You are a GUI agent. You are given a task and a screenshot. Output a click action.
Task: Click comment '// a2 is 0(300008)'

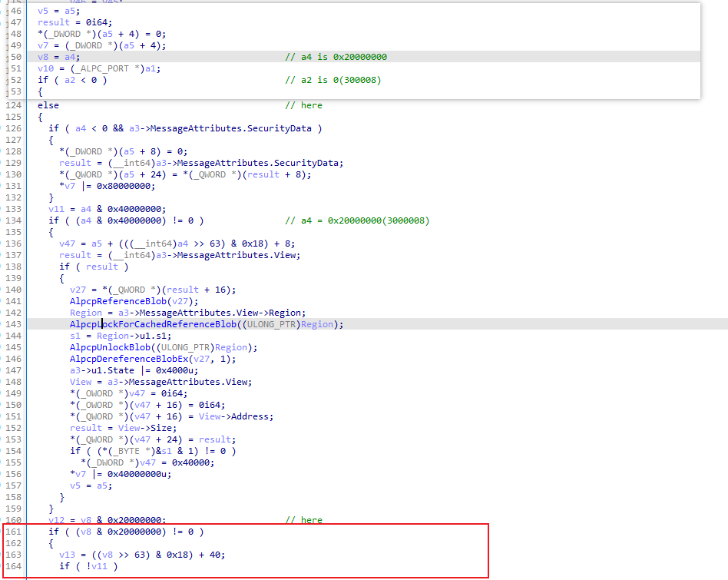pyautogui.click(x=333, y=80)
